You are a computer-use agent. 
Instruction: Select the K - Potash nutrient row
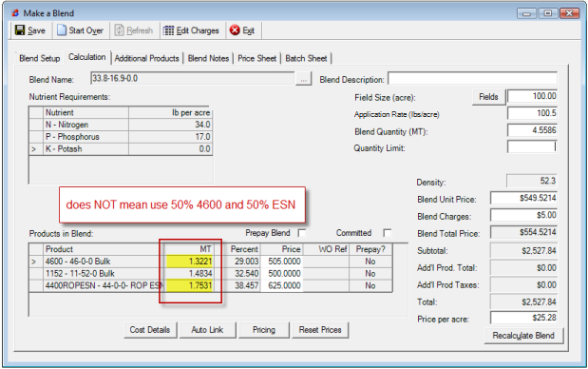point(121,149)
